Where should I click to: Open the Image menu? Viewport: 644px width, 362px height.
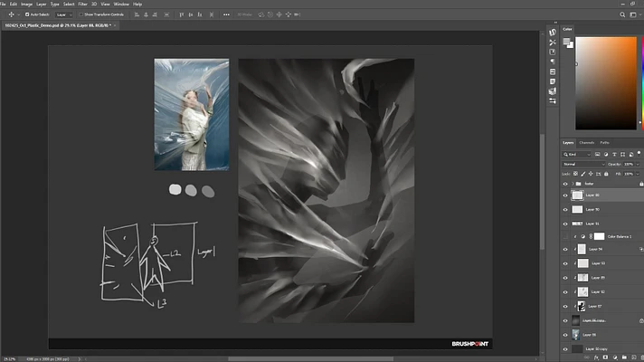point(26,5)
